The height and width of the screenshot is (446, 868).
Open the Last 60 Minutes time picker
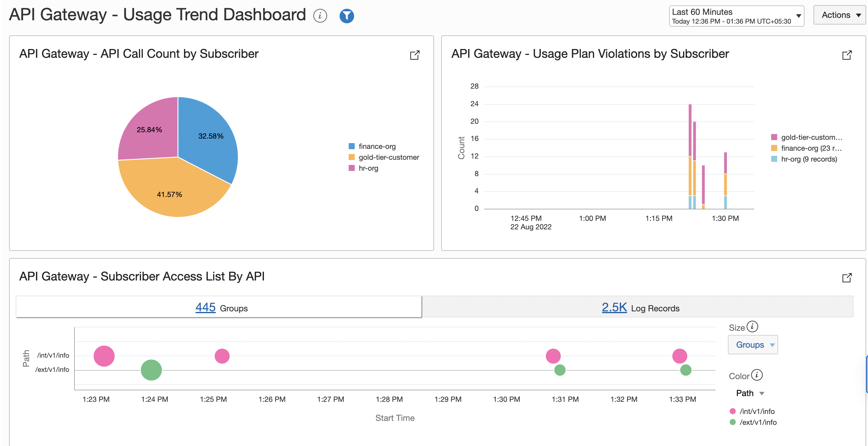(x=737, y=15)
